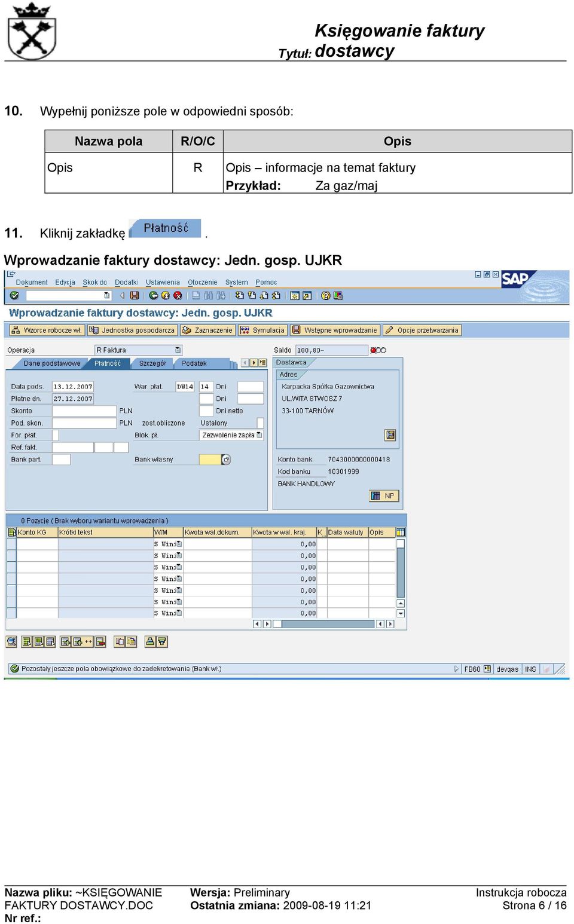Click the Wzorce robocze wł. button
Screen dimensions: 574x924
pos(47,330)
